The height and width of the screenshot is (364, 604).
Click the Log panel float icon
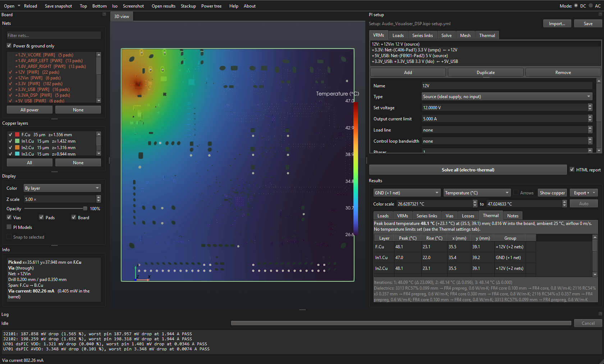point(600,314)
